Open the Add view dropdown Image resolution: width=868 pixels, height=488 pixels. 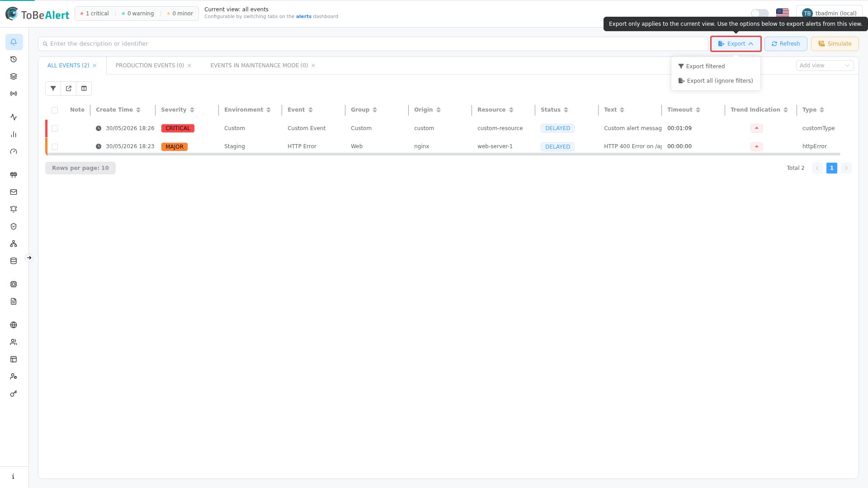[825, 66]
